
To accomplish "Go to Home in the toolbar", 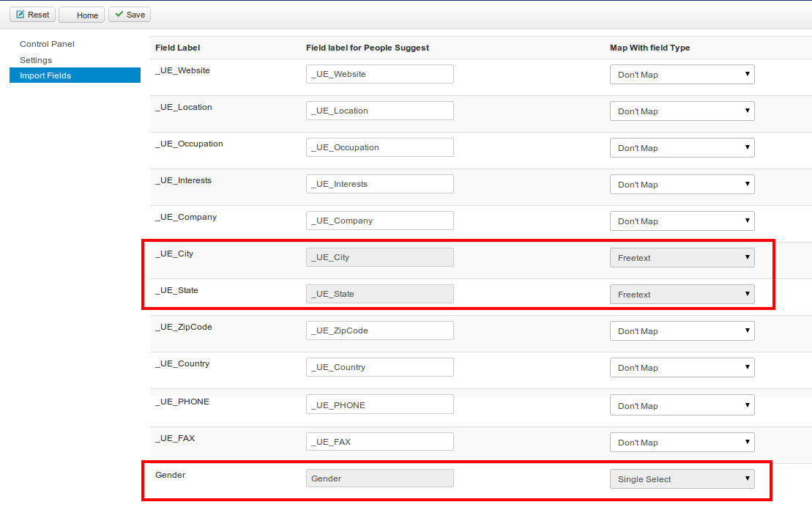I will [x=81, y=15].
